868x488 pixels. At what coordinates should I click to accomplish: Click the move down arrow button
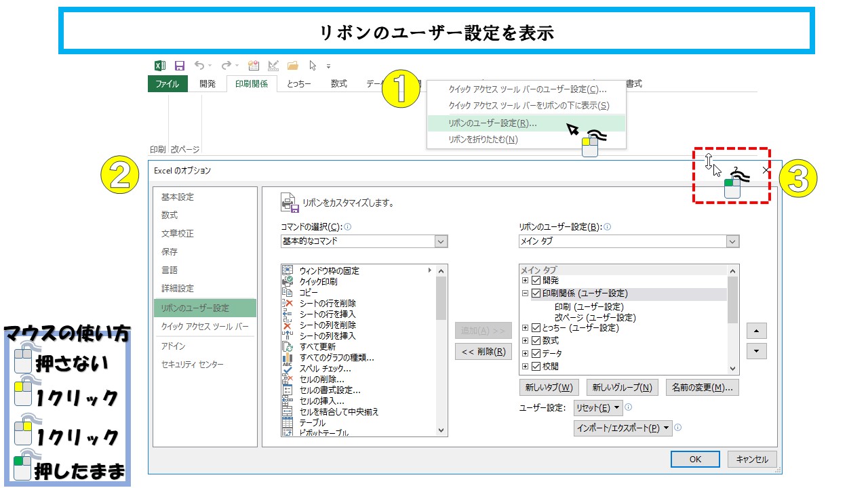coord(757,351)
